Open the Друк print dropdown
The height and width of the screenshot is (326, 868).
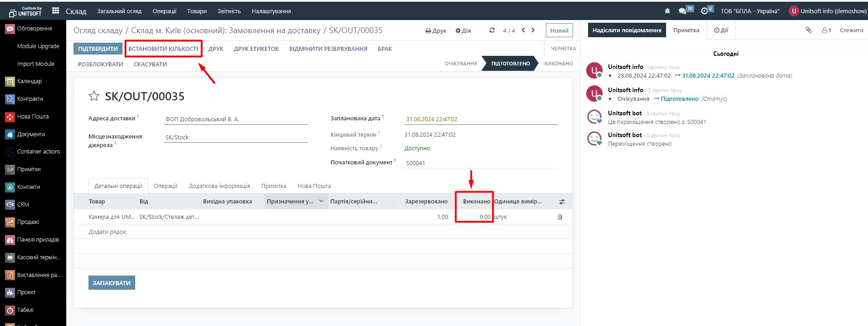(x=436, y=31)
